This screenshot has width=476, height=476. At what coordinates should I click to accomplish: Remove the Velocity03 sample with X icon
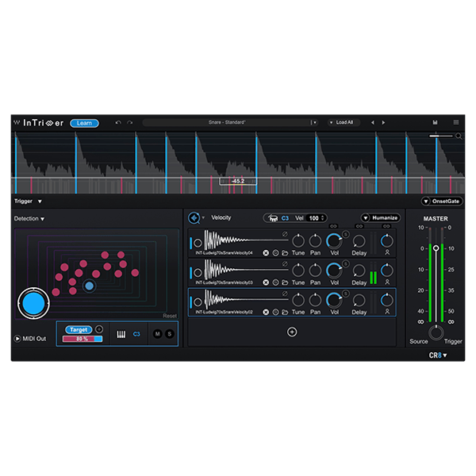(266, 282)
